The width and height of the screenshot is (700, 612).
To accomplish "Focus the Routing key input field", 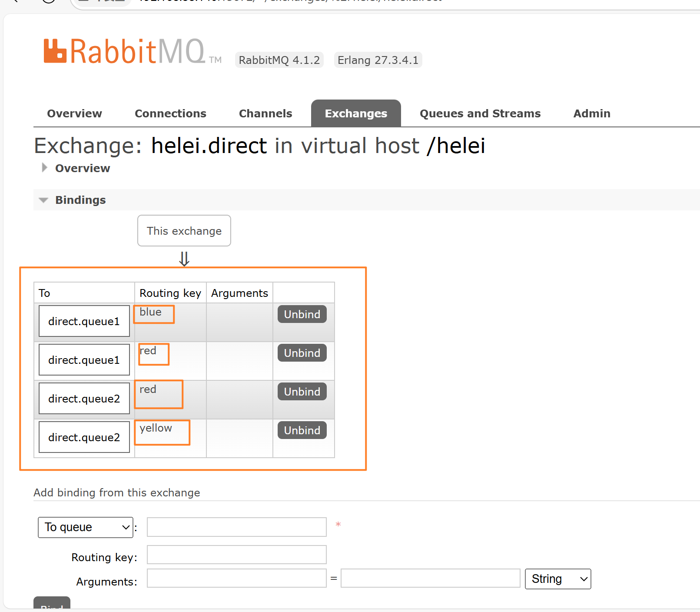I will pos(237,555).
